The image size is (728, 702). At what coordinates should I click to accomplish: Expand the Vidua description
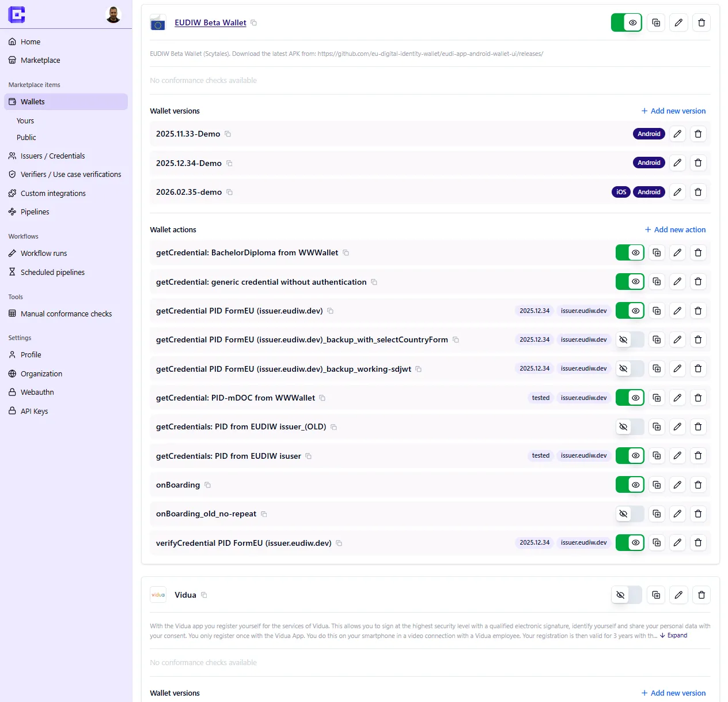tap(673, 636)
